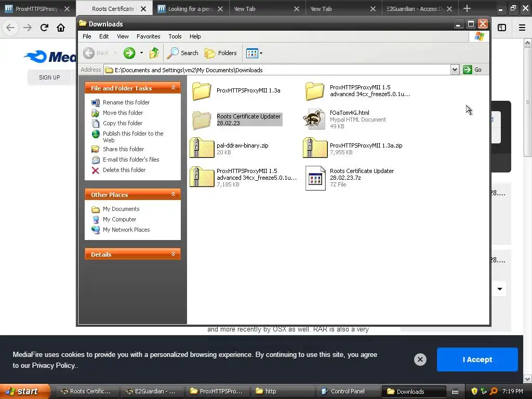Click I Accept on cookie banner
Image resolution: width=532 pixels, height=399 pixels.
[477, 360]
